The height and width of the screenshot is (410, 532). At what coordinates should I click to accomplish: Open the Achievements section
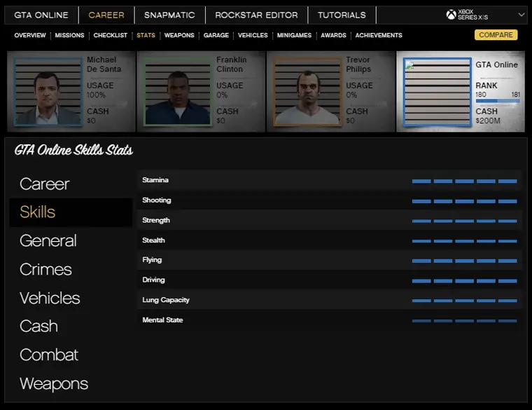coord(379,35)
